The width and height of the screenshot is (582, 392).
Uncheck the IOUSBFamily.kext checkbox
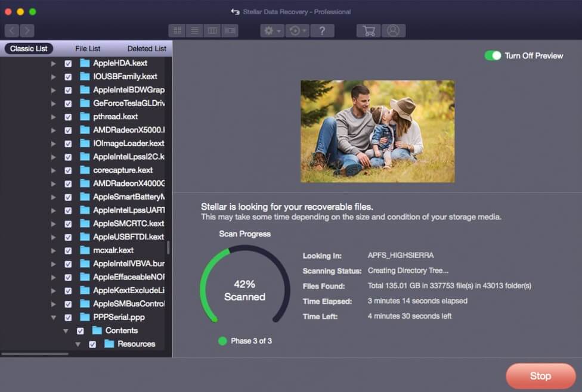click(68, 77)
